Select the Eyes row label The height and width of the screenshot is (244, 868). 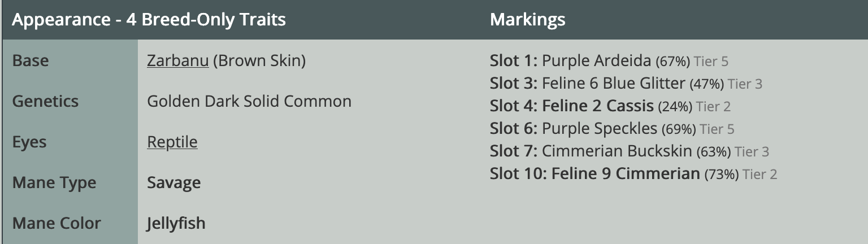pyautogui.click(x=29, y=142)
